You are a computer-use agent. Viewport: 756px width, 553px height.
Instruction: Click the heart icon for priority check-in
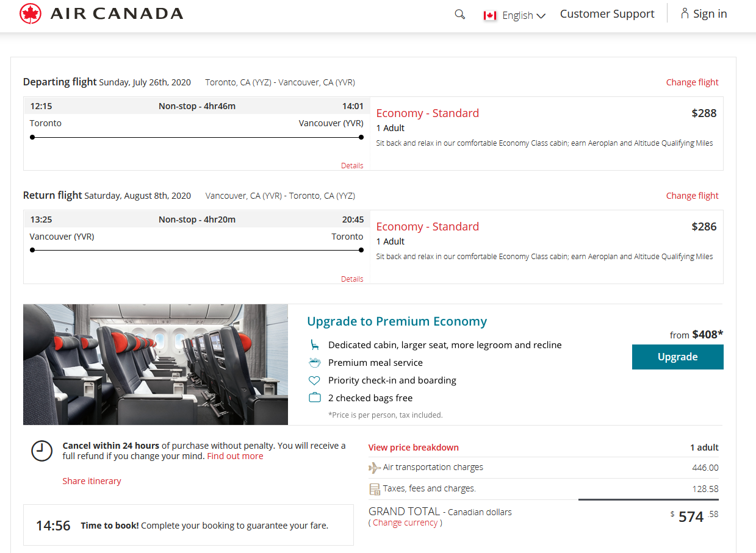pyautogui.click(x=314, y=380)
